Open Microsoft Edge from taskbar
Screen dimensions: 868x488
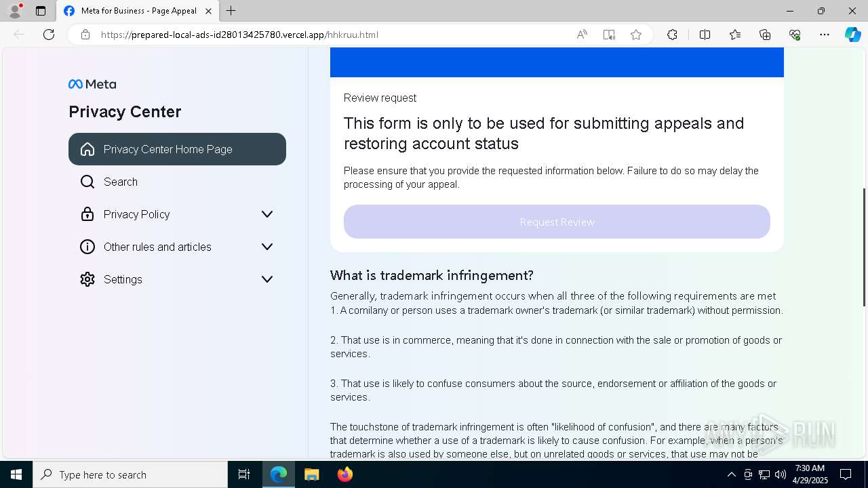click(x=279, y=474)
